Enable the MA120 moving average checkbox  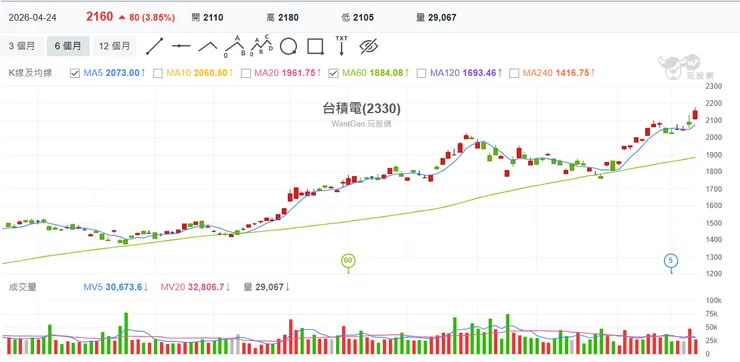pos(421,73)
